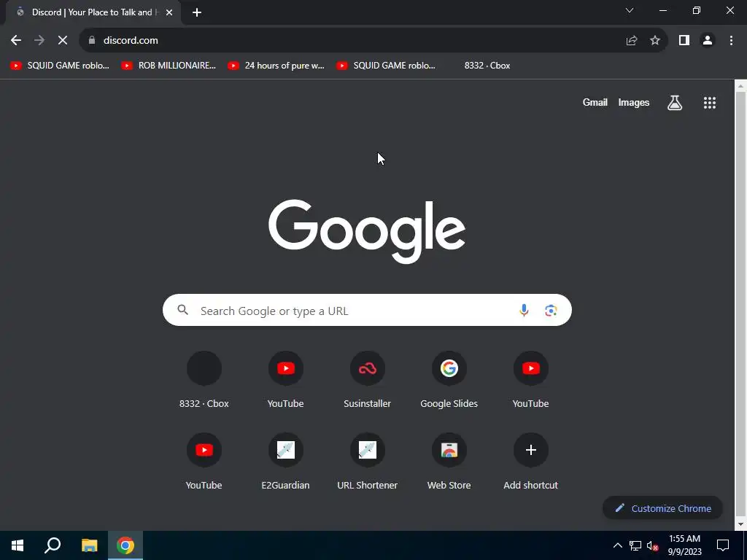Open the Windows Start menu
This screenshot has height=560, width=747.
coord(18,545)
